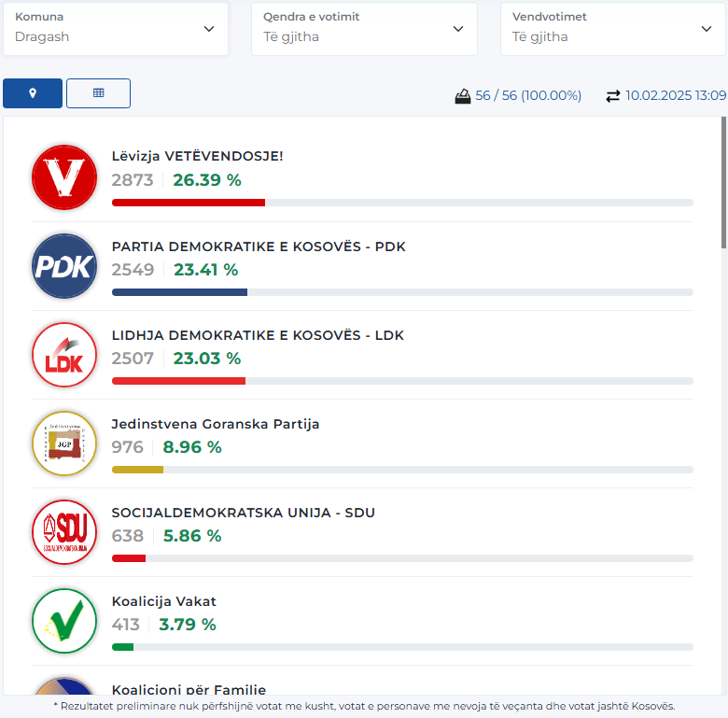Expand the Qendra e votimit dropdown
728x718 pixels.
pos(364,29)
